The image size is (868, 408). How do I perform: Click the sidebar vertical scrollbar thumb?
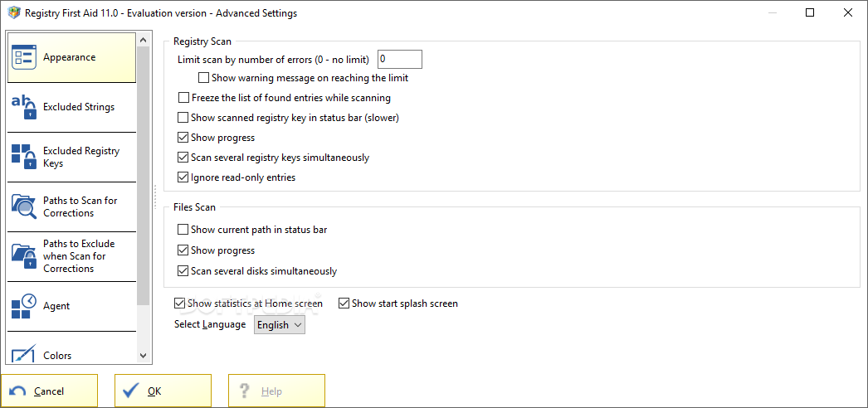point(144,176)
